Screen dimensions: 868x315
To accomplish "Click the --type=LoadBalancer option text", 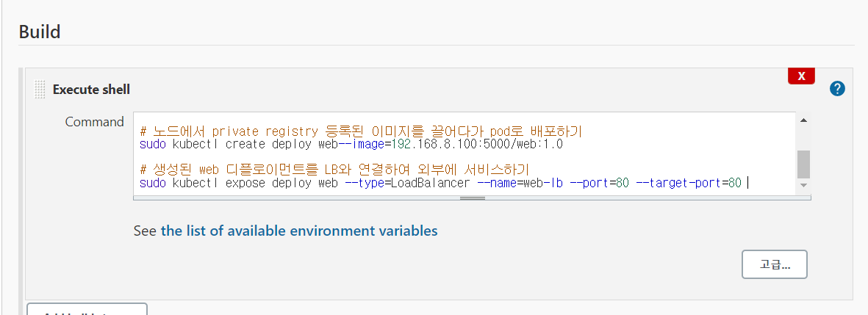I will 407,183.
